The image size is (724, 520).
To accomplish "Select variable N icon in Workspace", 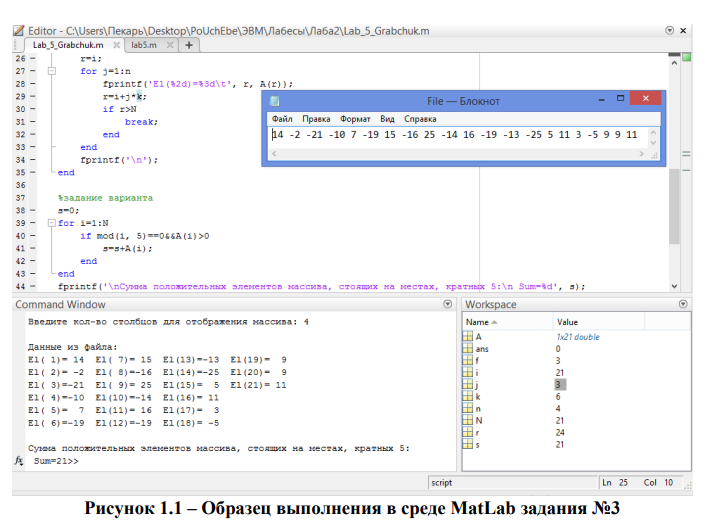I will click(x=469, y=421).
